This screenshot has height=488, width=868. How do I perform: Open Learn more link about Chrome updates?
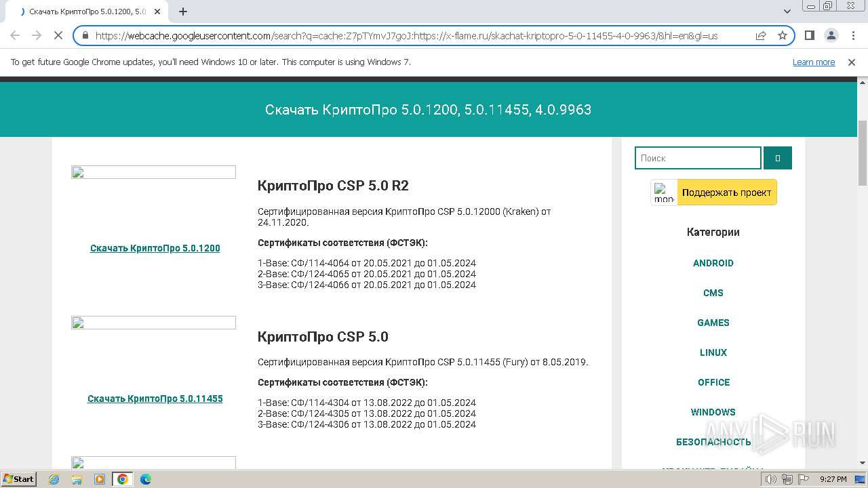tap(814, 62)
